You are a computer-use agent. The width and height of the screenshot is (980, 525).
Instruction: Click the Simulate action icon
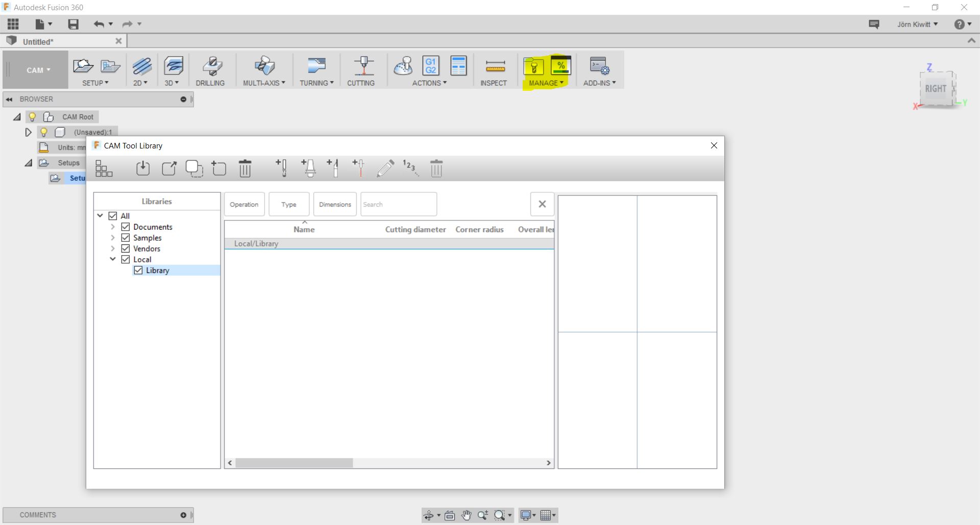click(x=403, y=66)
